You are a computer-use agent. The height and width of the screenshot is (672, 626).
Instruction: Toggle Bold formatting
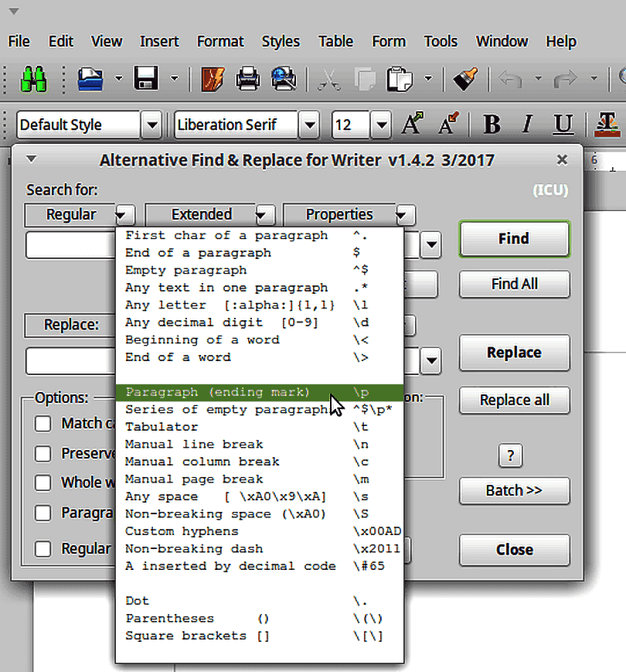pos(492,125)
